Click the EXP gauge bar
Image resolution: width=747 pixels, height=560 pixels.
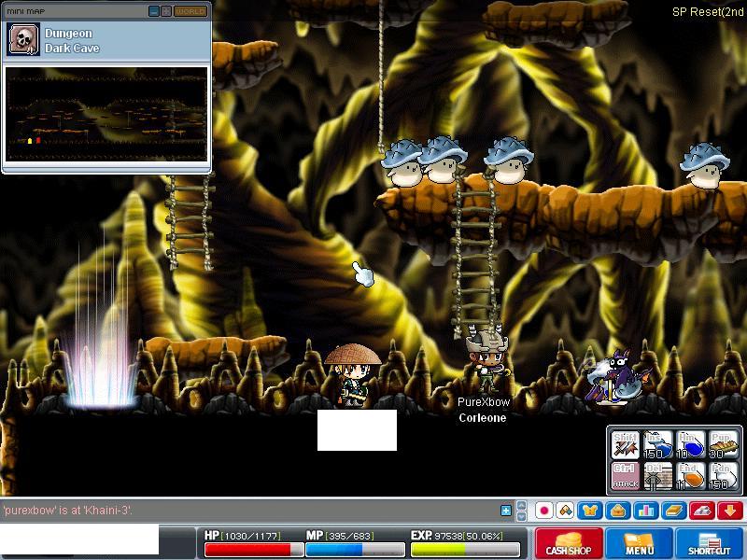coord(465,550)
